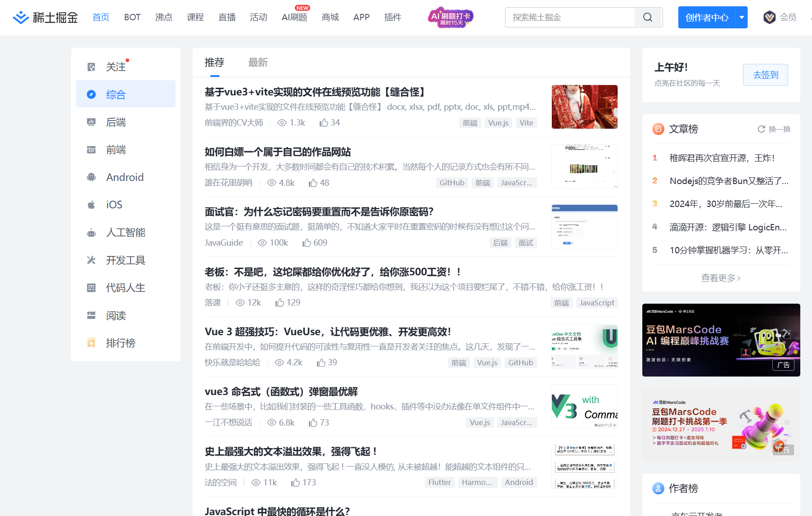Click the 前端 sidebar icon
The image size is (812, 516).
pos(91,150)
